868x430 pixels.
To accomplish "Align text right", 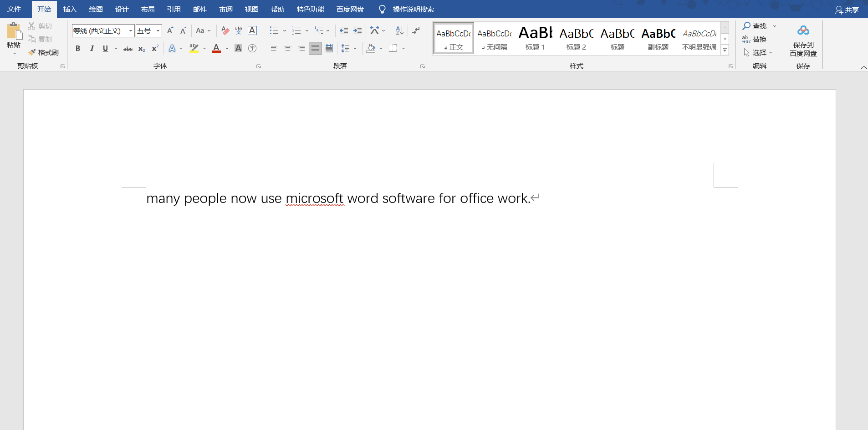I will point(301,48).
